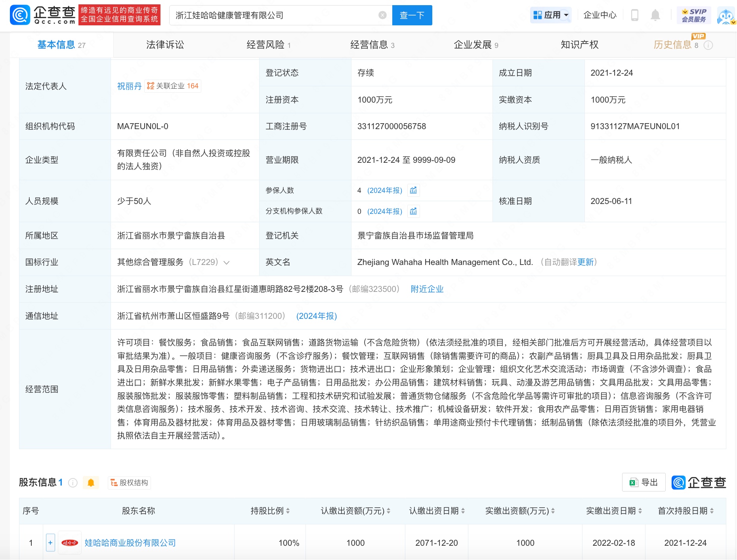Click 更新 translation update link
The height and width of the screenshot is (560, 737).
pyautogui.click(x=585, y=262)
